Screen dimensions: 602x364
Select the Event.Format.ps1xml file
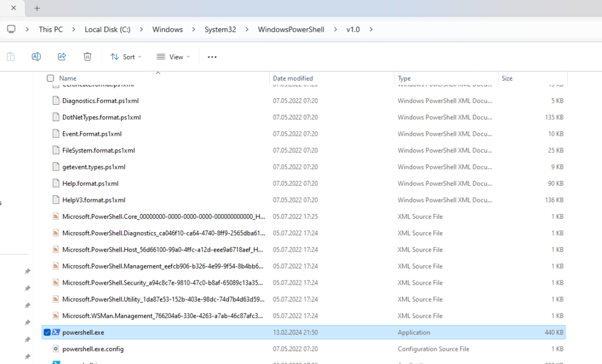click(x=92, y=133)
